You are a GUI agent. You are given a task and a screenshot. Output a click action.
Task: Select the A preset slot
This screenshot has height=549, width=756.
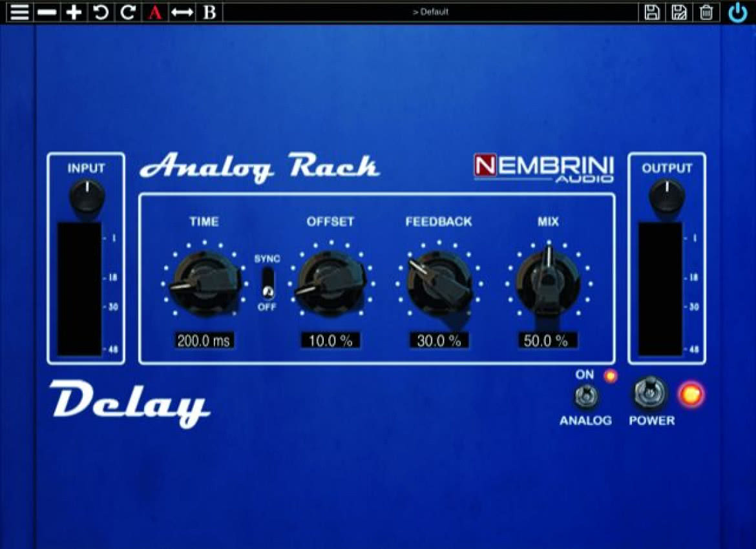(155, 12)
